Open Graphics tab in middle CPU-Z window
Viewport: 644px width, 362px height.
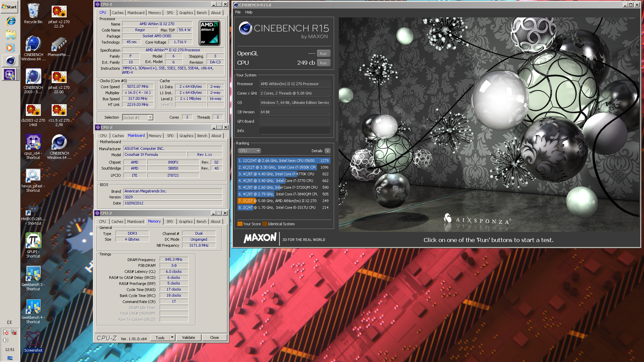186,136
